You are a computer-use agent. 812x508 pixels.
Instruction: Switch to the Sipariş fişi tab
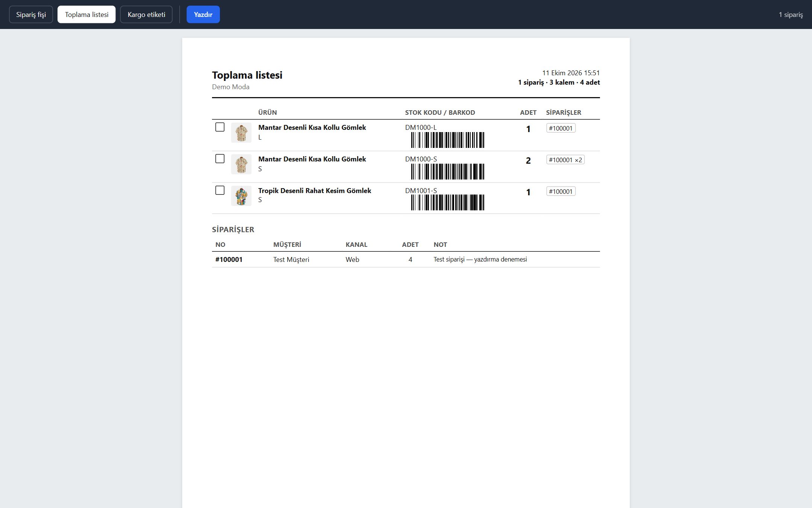(31, 15)
